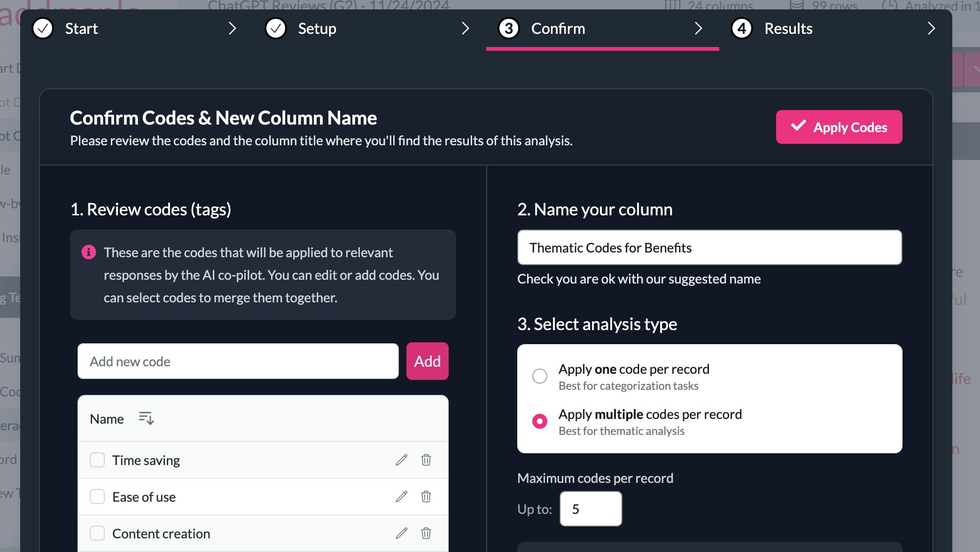Delete the Content creation code
This screenshot has width=980, height=552.
(426, 533)
